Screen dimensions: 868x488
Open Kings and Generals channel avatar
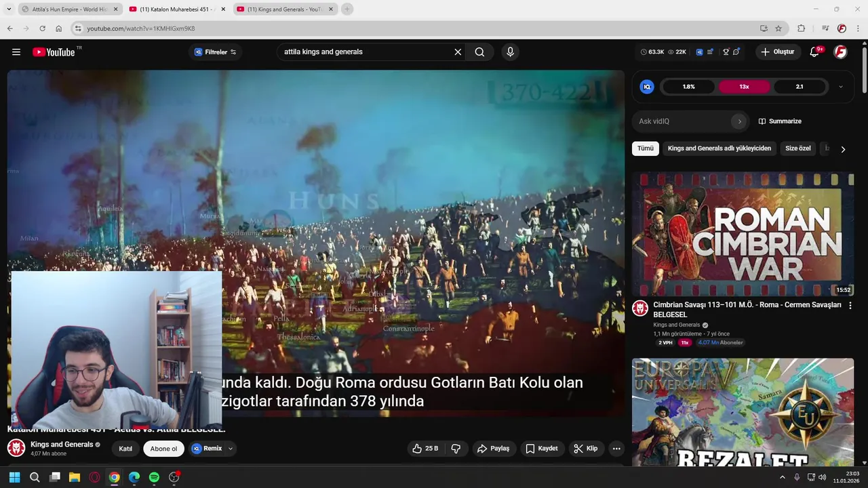(x=16, y=448)
